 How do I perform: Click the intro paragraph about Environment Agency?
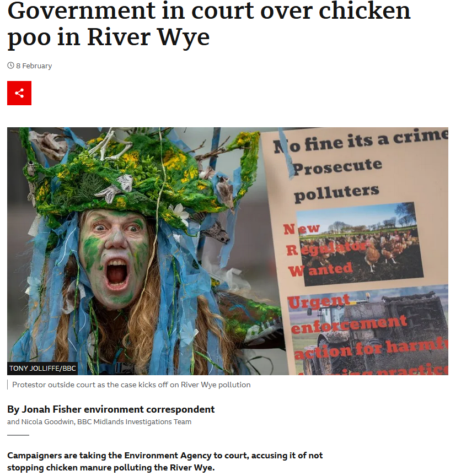tap(165, 462)
